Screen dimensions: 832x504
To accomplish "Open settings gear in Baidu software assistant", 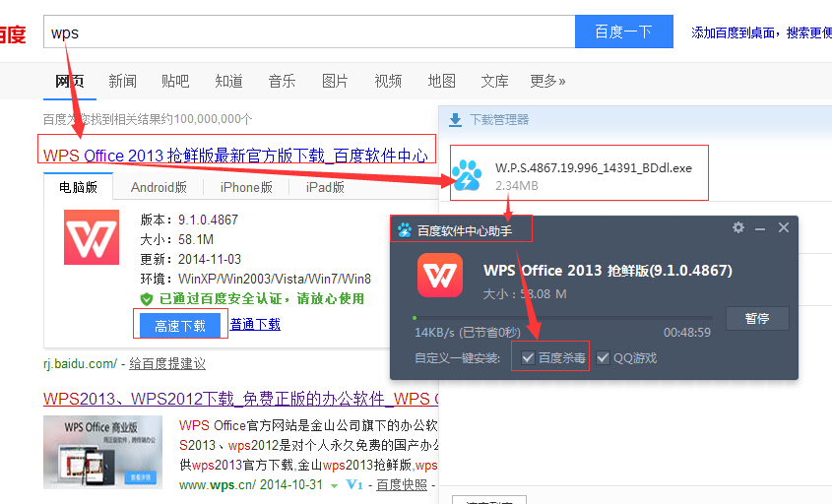I will (x=738, y=227).
